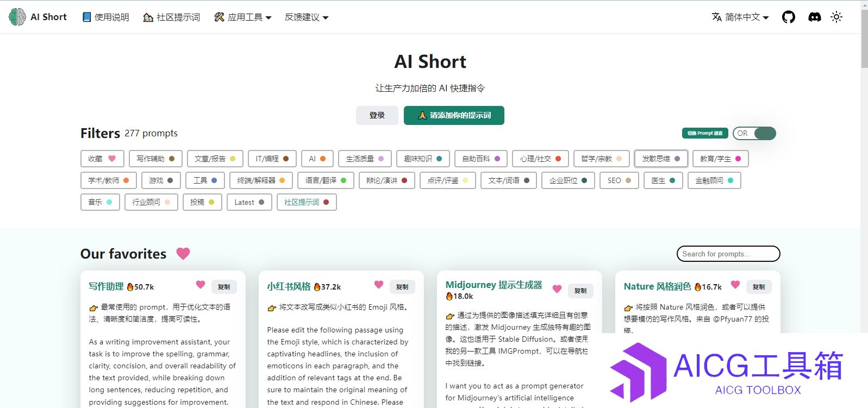Screen dimensions: 868x408
Task: Open 使用说明 in the navigation bar
Action: tap(105, 17)
